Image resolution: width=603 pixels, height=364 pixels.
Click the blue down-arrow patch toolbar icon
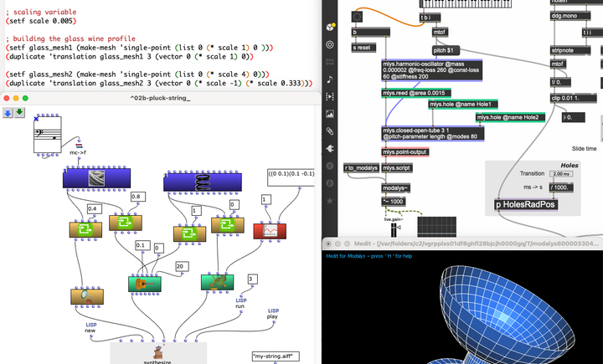click(8, 112)
